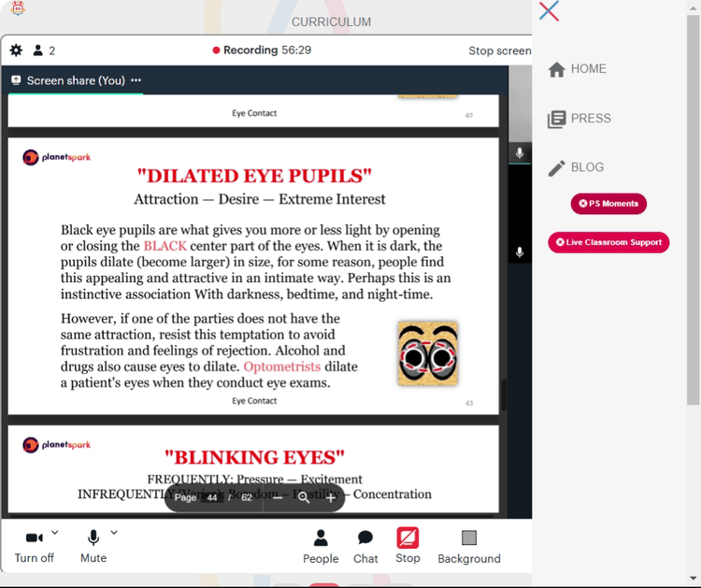The image size is (701, 588).
Task: Open the Screen share three-dot options
Action: click(x=136, y=80)
